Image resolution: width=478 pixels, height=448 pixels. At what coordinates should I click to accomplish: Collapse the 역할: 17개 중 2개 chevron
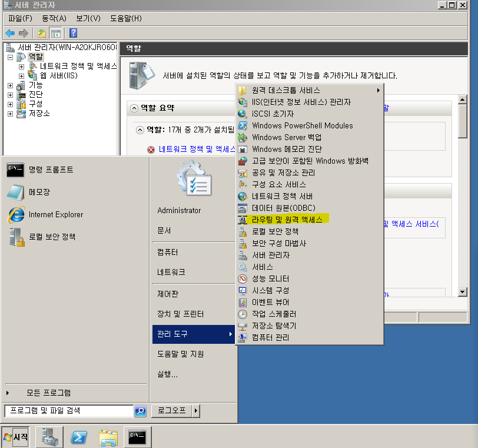click(140, 130)
